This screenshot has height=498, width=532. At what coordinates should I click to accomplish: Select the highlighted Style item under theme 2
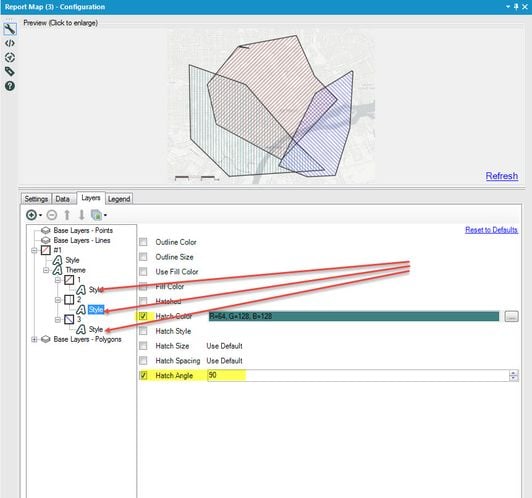click(96, 309)
